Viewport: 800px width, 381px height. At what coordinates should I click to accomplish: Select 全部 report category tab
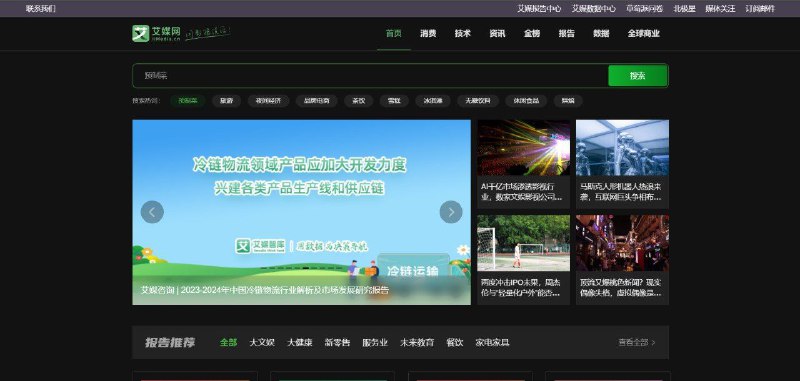228,342
